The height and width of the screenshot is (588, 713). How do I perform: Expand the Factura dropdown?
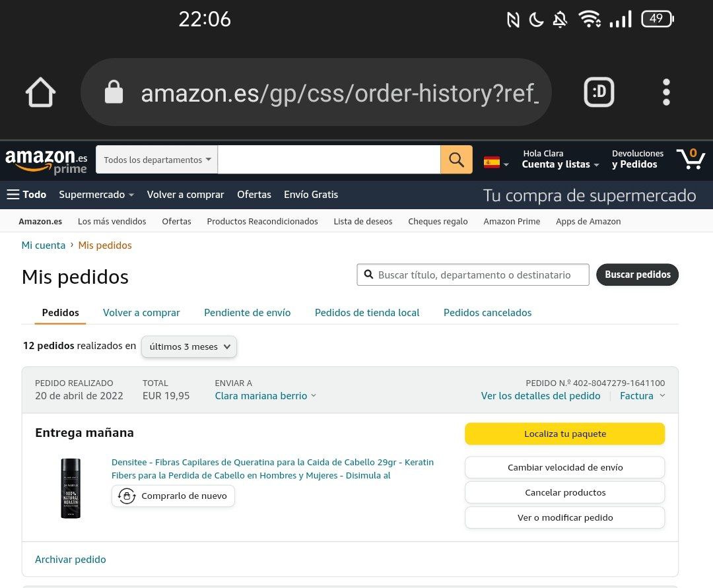(x=642, y=396)
